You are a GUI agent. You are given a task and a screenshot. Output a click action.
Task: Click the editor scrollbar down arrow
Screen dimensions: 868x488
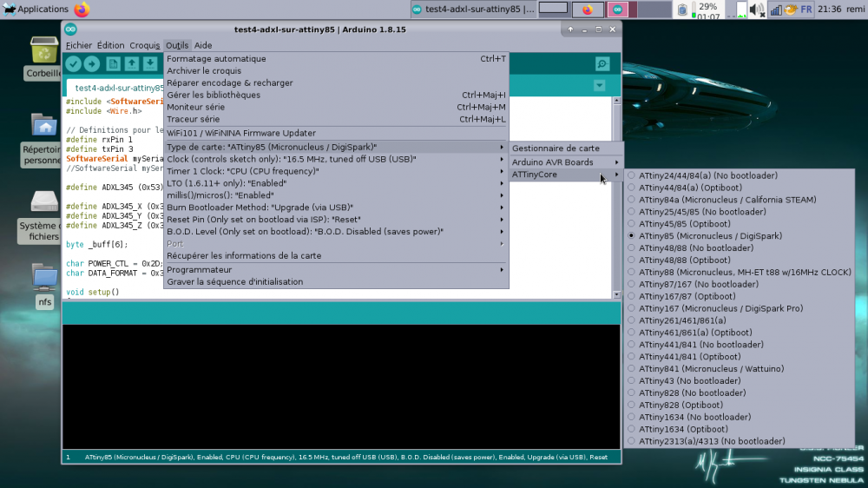pyautogui.click(x=616, y=295)
